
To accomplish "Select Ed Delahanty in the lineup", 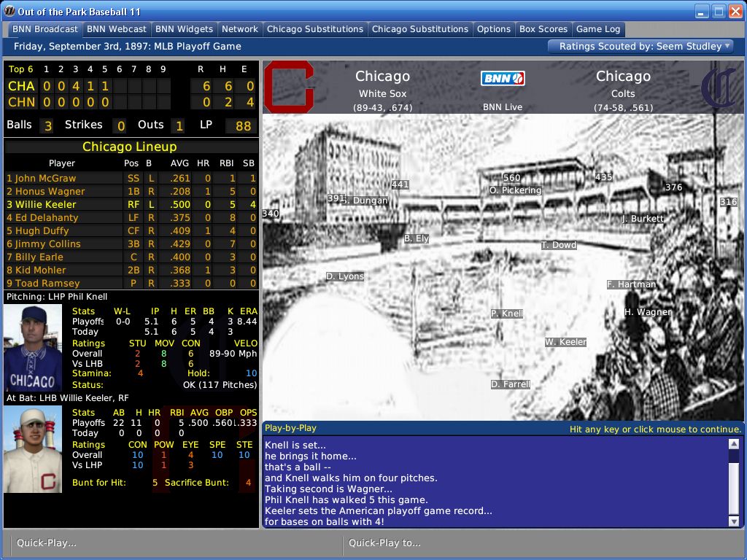I will click(47, 217).
